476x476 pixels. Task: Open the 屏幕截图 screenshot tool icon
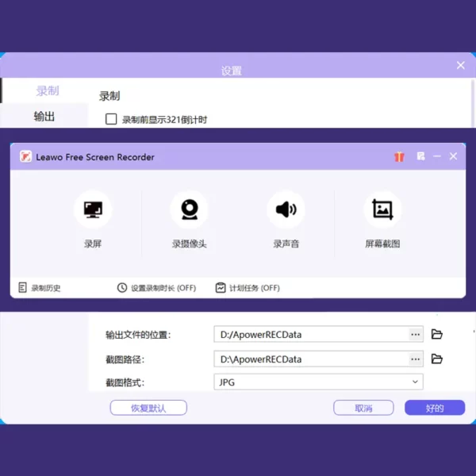[382, 209]
